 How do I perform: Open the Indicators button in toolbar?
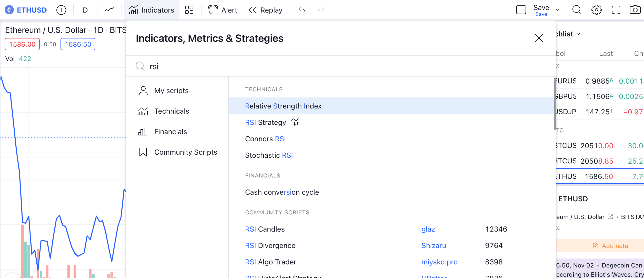[x=152, y=10]
